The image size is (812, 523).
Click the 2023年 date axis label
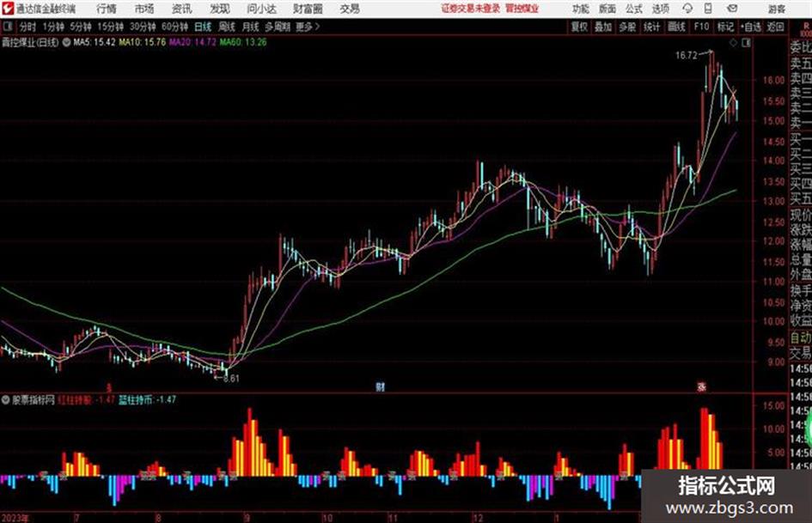[x=15, y=518]
